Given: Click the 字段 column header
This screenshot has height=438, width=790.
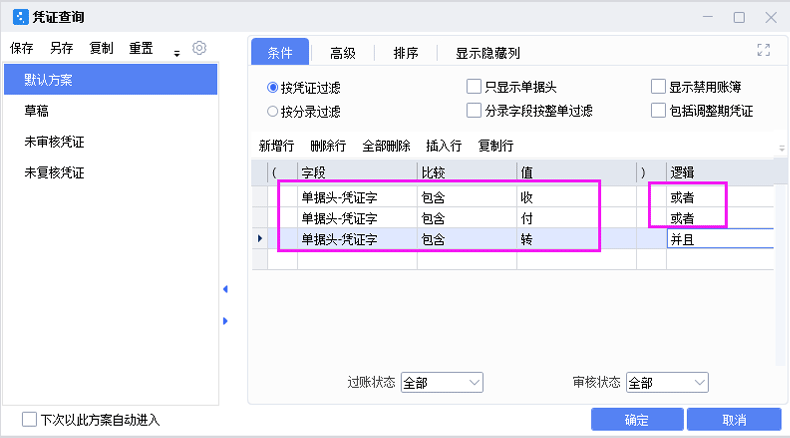Looking at the screenshot, I should 357,173.
